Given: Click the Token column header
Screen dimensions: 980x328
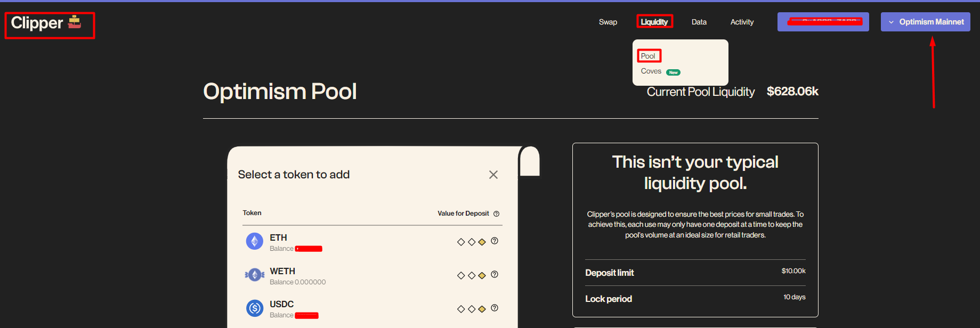Looking at the screenshot, I should [252, 213].
